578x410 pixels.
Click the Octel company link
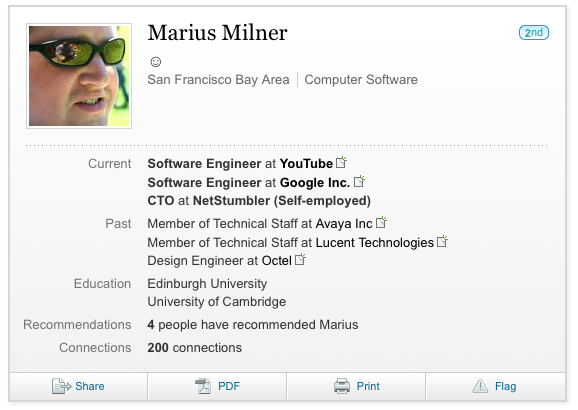(x=276, y=261)
